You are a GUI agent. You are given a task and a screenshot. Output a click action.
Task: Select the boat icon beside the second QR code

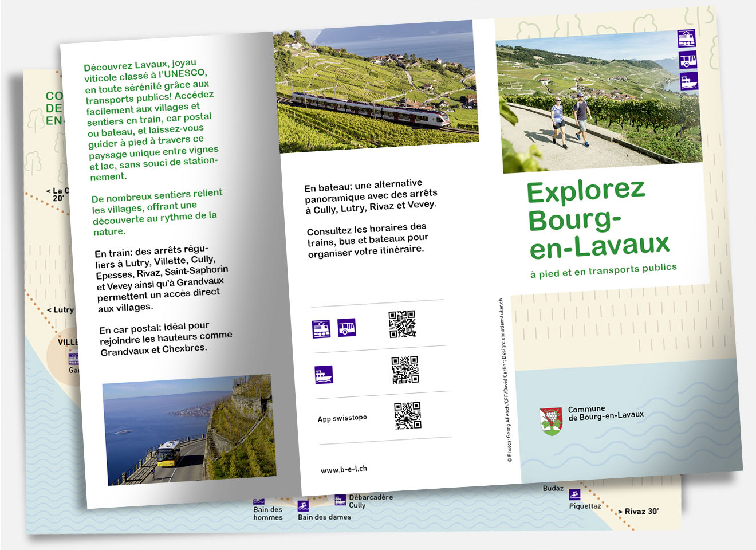point(324,375)
